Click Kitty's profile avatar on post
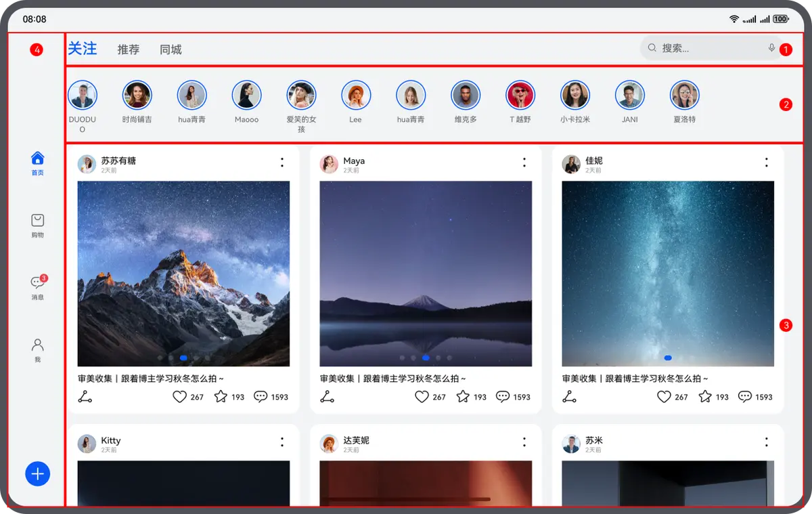The image size is (812, 514). tap(87, 444)
